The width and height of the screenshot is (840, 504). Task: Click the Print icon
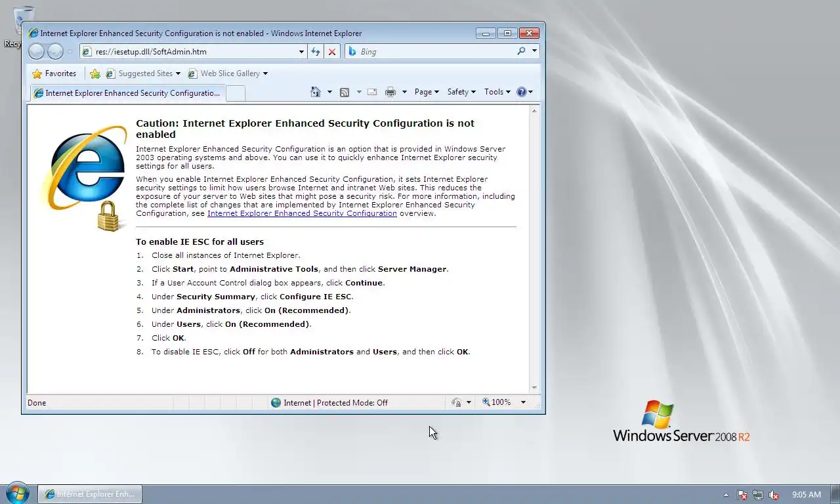click(390, 92)
